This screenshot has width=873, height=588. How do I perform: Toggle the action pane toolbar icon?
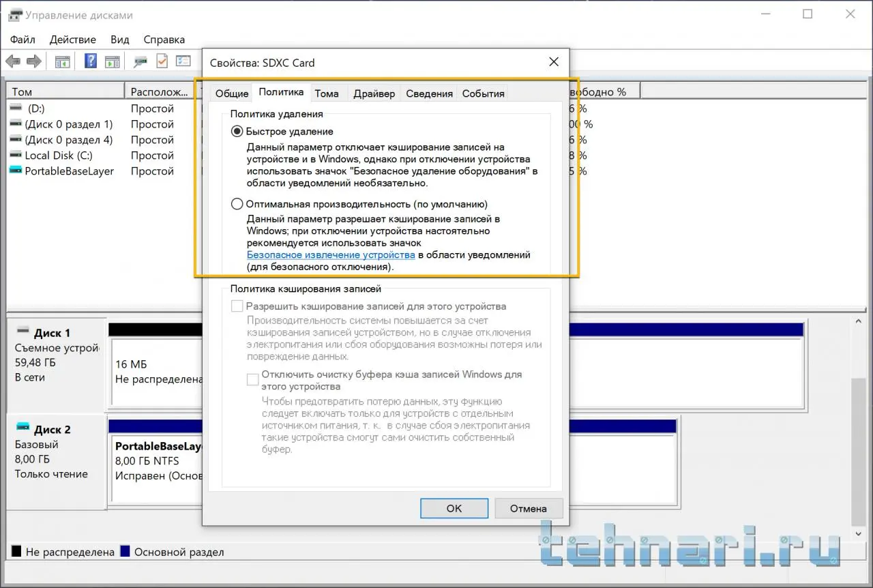coord(112,61)
